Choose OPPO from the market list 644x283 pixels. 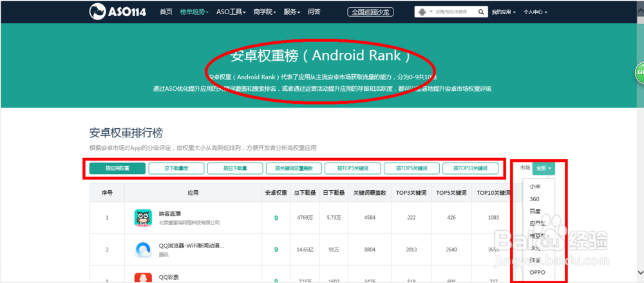(x=537, y=272)
